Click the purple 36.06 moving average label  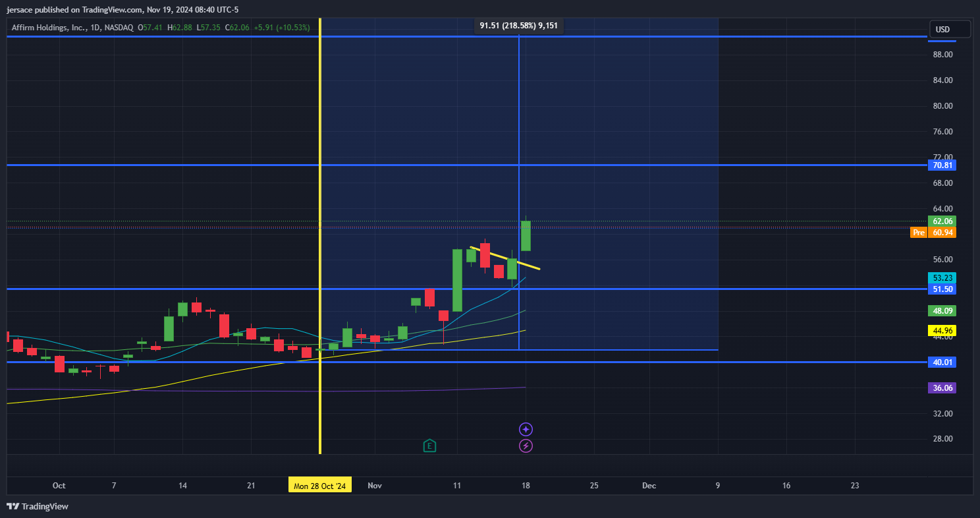pos(942,388)
